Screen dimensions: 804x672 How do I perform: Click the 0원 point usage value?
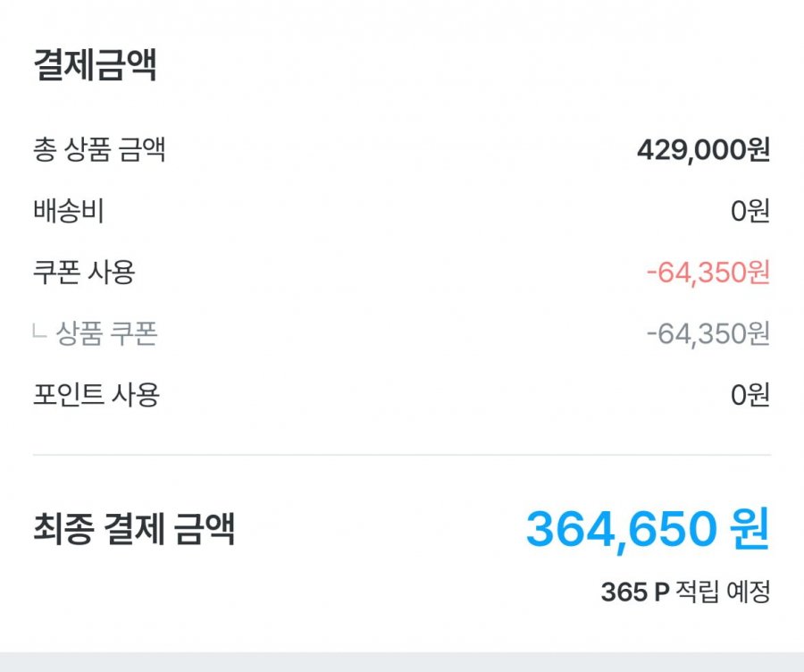750,394
